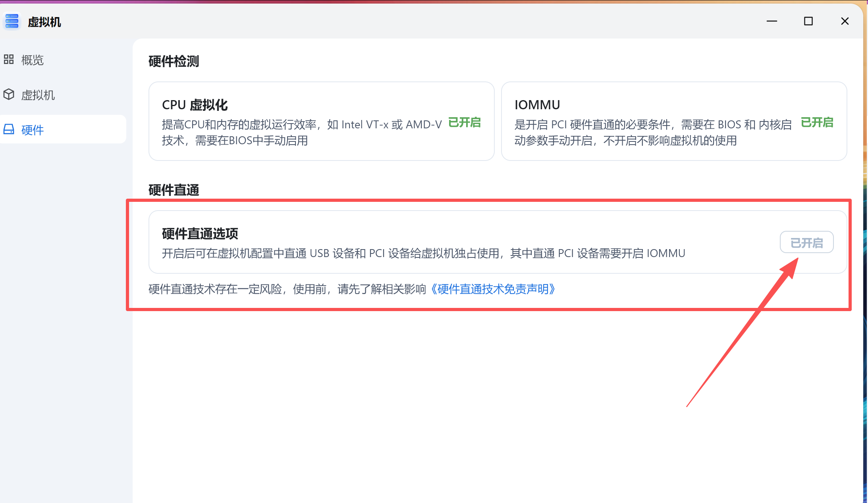Click the 硬件检测 section heading
Screen dimensions: 868x503
pos(174,62)
